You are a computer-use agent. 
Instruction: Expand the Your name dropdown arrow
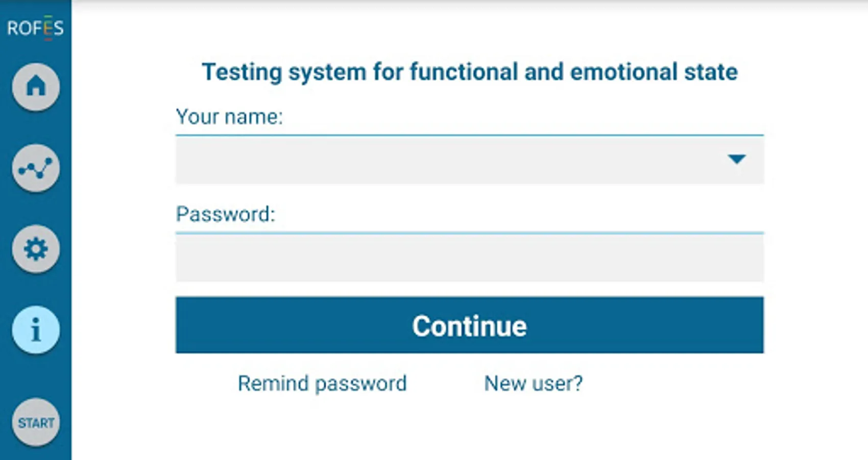point(736,159)
